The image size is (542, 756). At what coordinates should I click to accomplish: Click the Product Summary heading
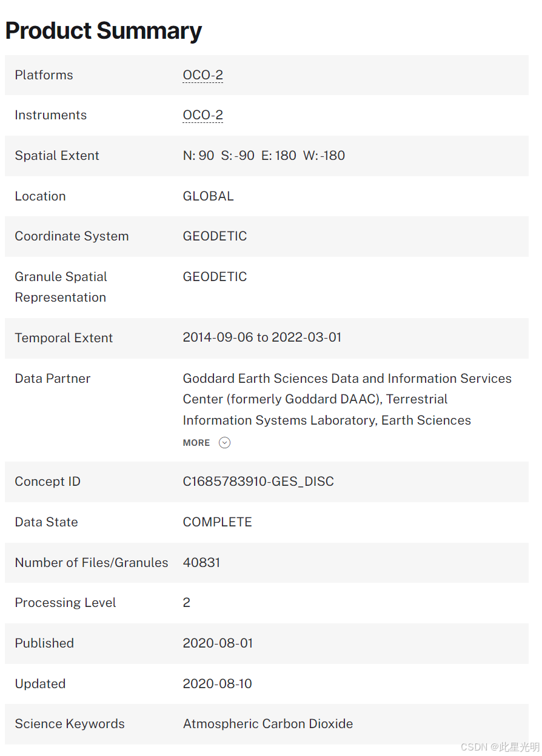(104, 30)
